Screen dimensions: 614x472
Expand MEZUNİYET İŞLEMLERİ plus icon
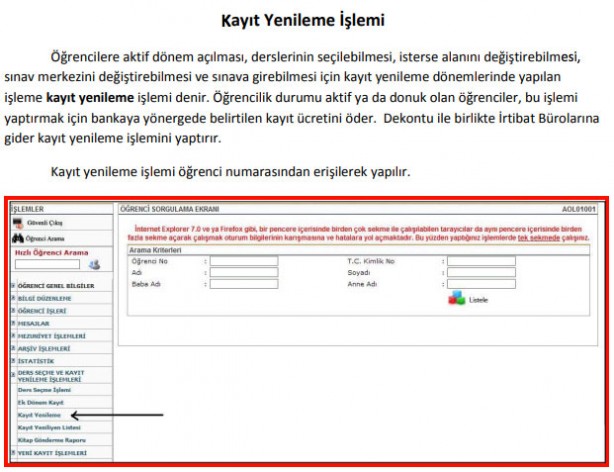pyautogui.click(x=13, y=336)
